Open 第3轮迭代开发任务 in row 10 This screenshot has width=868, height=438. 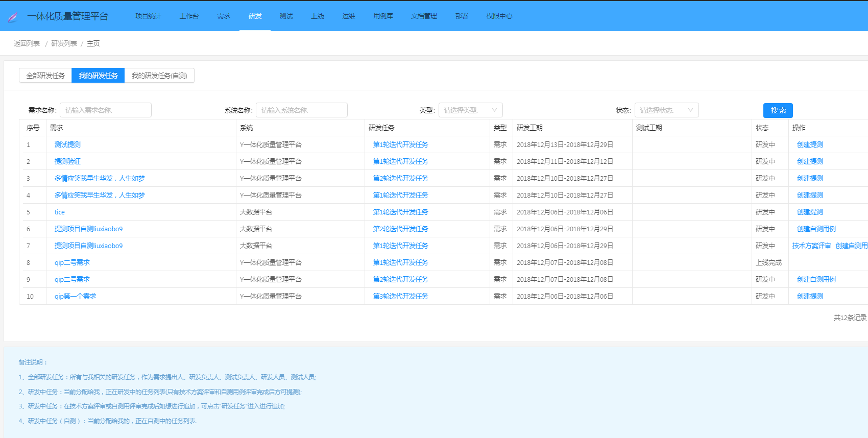[401, 296]
